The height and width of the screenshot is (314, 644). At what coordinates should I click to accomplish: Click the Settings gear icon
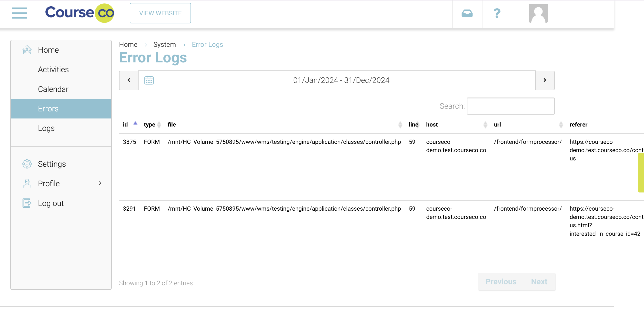27,164
